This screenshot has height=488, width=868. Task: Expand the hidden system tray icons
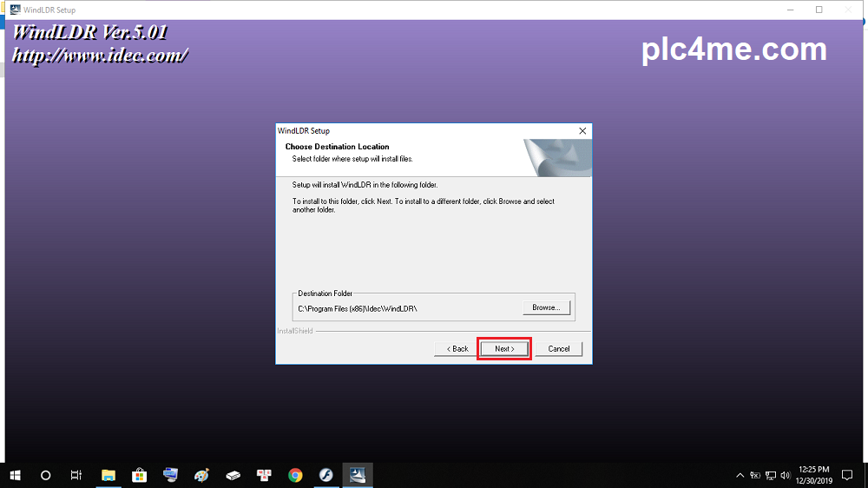pos(740,475)
